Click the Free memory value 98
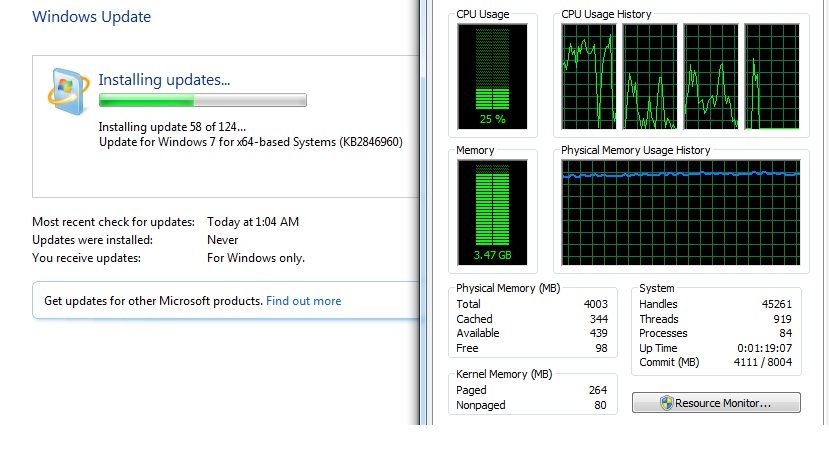Viewport: 829px width, 460px height. coord(602,348)
